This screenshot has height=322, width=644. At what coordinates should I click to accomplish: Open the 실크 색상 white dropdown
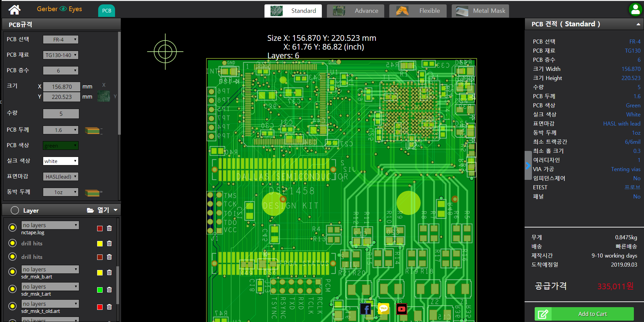pos(61,161)
